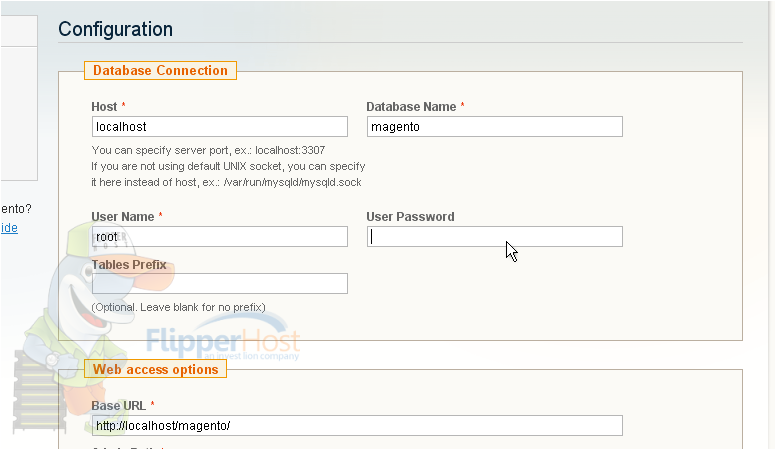
Task: Click the Web access options section legend
Action: (155, 369)
